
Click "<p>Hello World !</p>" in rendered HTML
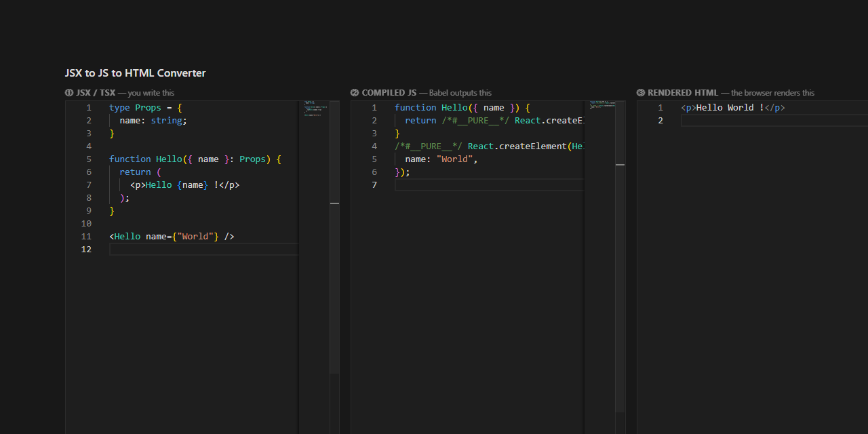coord(732,107)
